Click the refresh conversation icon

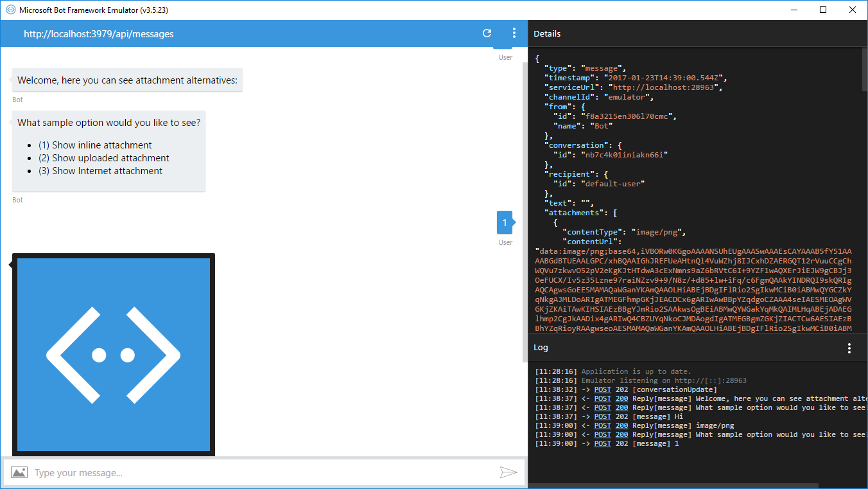[x=487, y=33]
